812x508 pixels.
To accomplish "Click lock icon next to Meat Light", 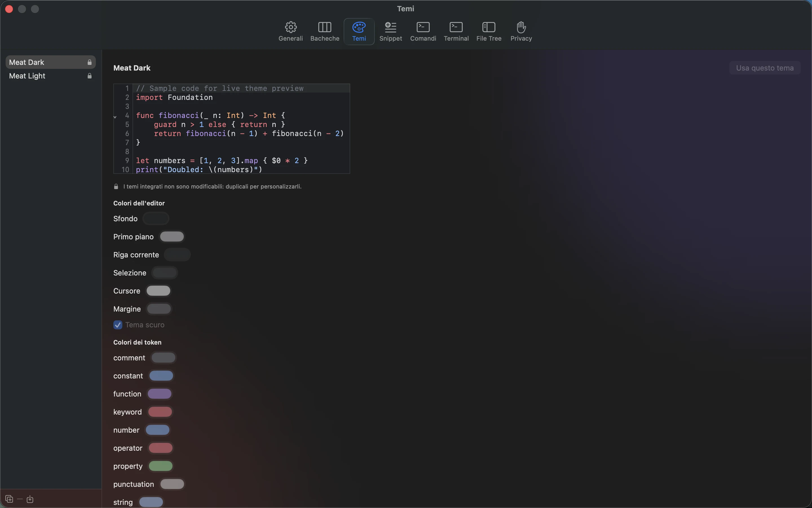I will tap(90, 76).
